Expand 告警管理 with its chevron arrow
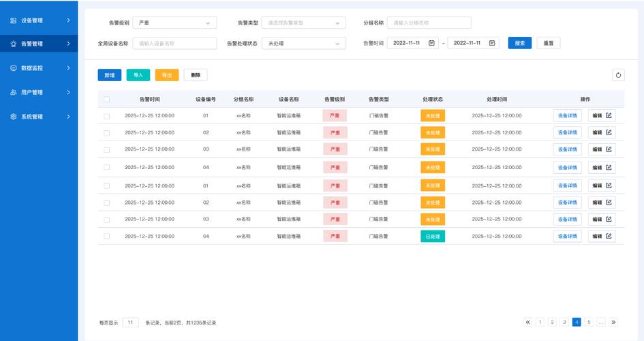Viewport: 644px width, 341px height. point(68,44)
